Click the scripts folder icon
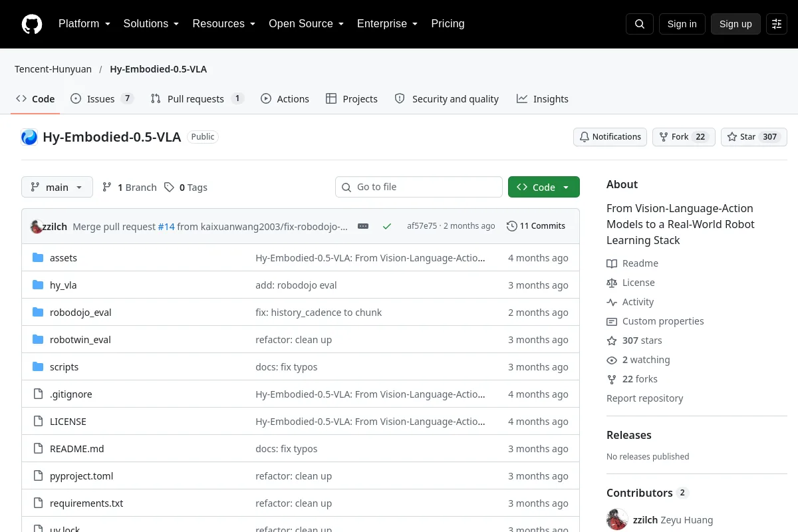This screenshot has width=798, height=532. 38,367
